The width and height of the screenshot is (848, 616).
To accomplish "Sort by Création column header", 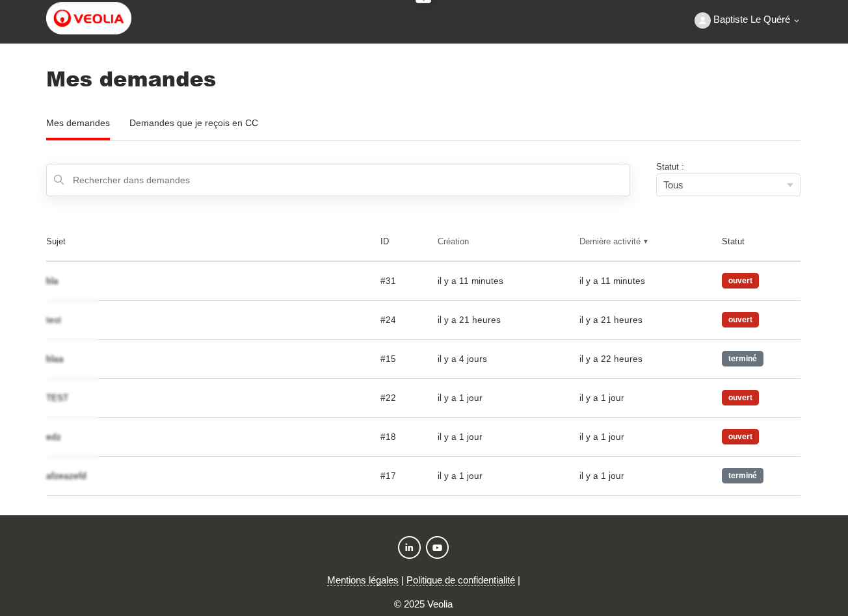I will (453, 242).
